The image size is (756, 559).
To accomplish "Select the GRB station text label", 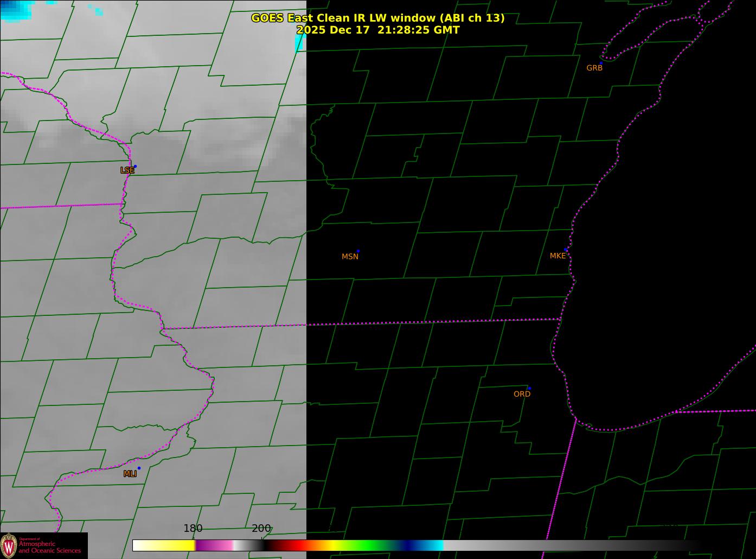I will tap(594, 68).
